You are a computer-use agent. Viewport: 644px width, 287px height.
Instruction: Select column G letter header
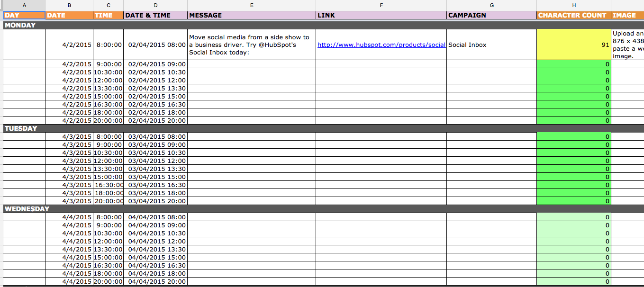click(x=492, y=5)
